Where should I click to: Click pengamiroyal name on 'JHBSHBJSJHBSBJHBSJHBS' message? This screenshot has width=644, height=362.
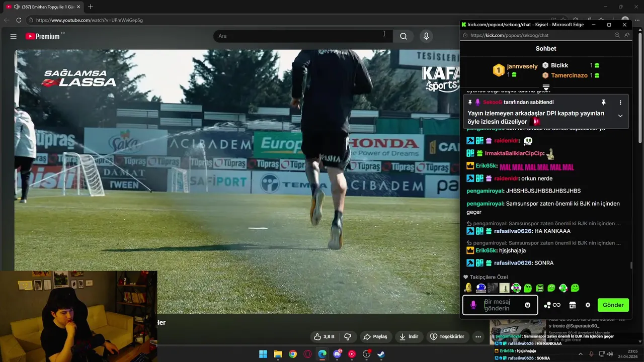485,191
